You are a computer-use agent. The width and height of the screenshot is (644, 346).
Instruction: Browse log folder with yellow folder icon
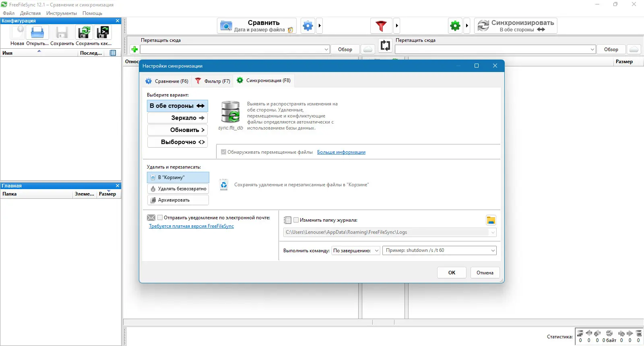[491, 220]
